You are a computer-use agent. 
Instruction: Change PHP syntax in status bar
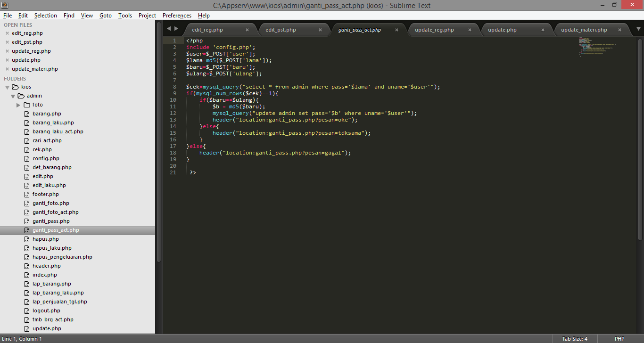(619, 339)
